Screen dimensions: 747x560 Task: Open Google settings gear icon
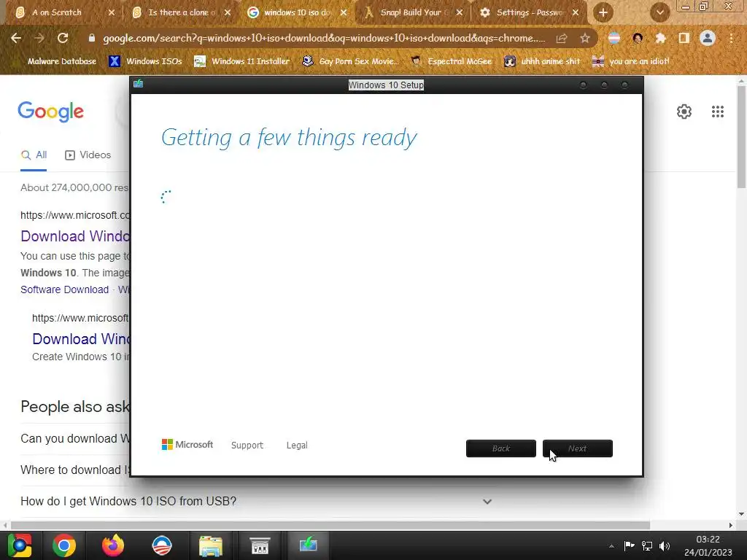coord(684,112)
